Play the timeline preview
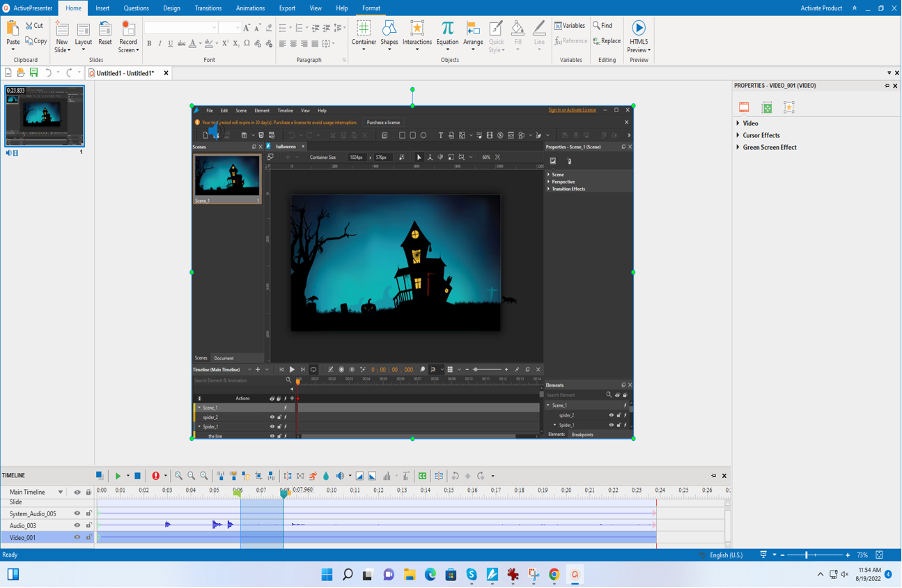 pos(118,477)
